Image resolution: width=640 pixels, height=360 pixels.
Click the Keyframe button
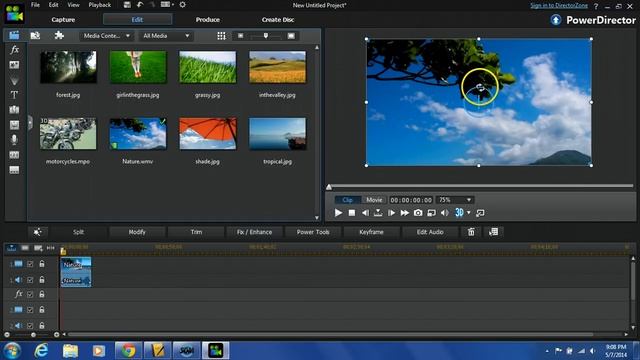[x=371, y=232]
